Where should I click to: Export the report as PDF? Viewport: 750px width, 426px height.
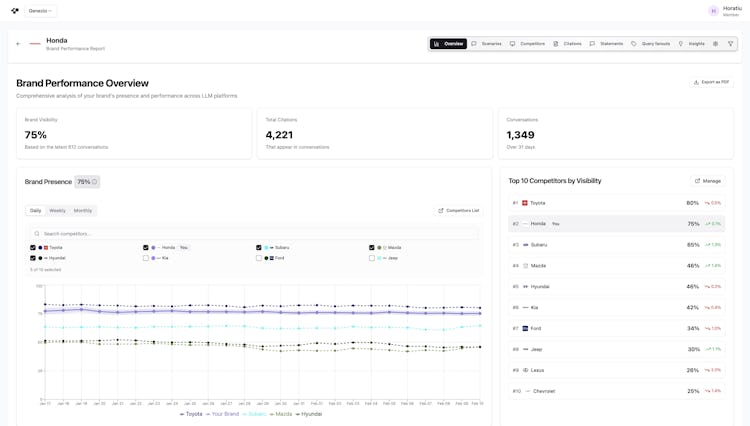[711, 82]
